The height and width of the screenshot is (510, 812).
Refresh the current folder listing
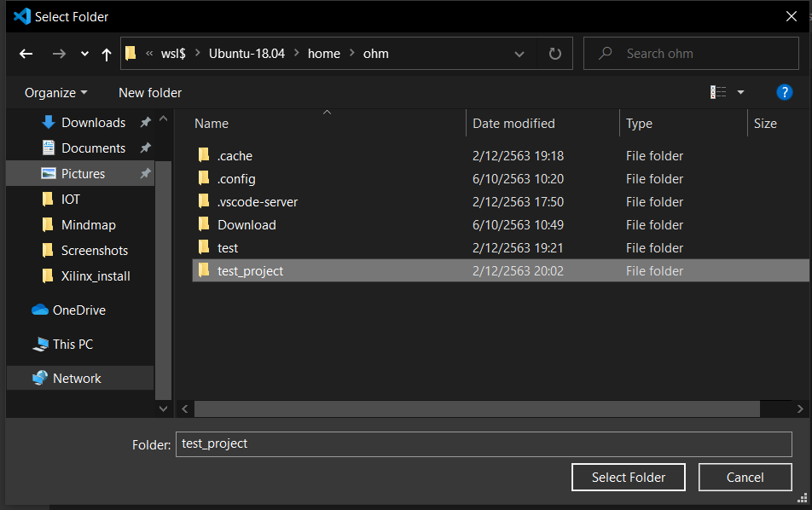(555, 54)
